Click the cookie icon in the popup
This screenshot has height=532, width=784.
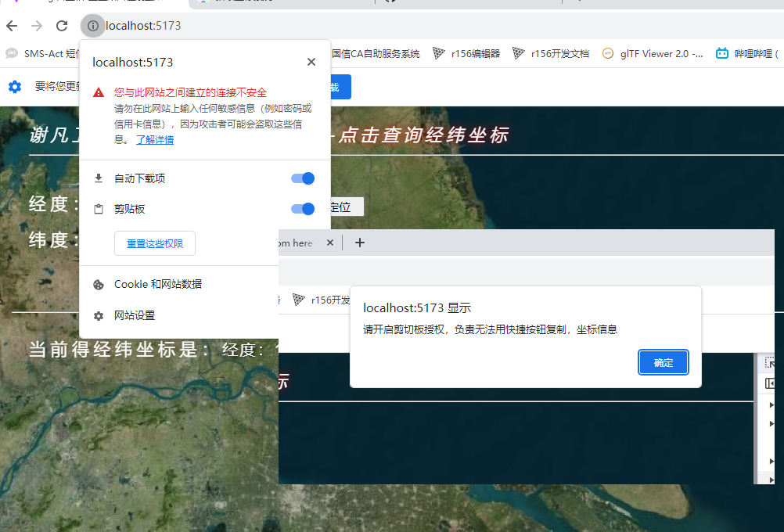pyautogui.click(x=99, y=285)
